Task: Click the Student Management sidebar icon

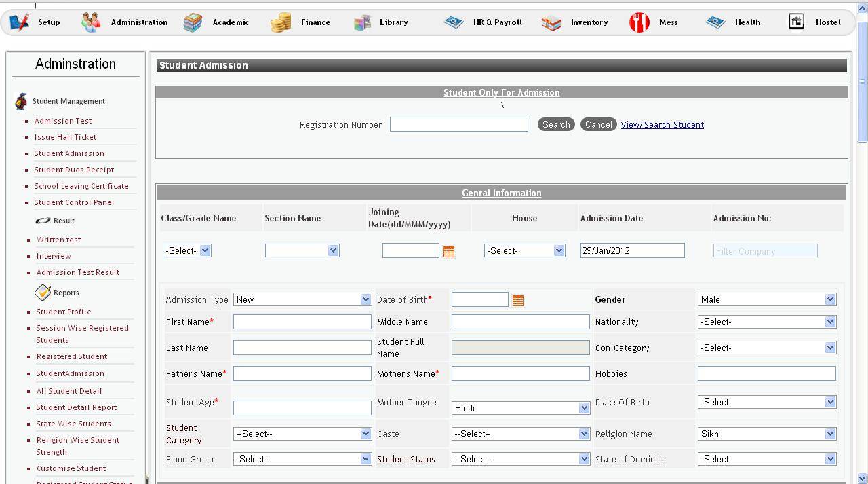Action: (21, 101)
